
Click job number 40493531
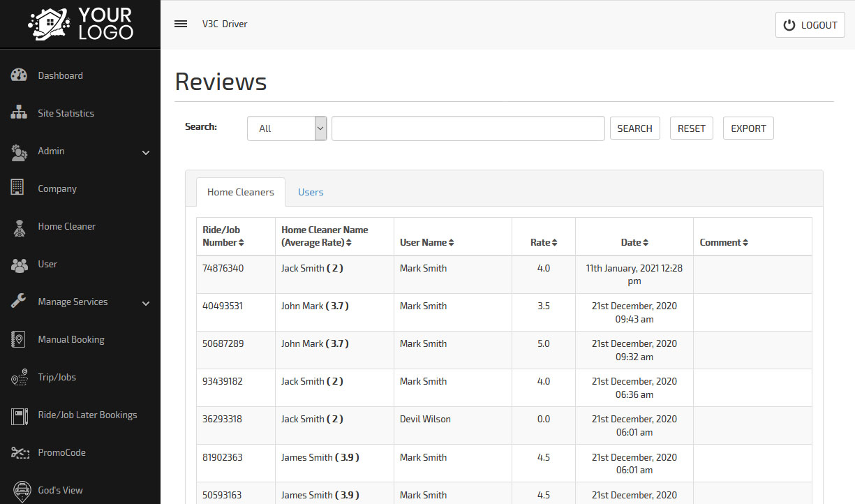tap(223, 306)
